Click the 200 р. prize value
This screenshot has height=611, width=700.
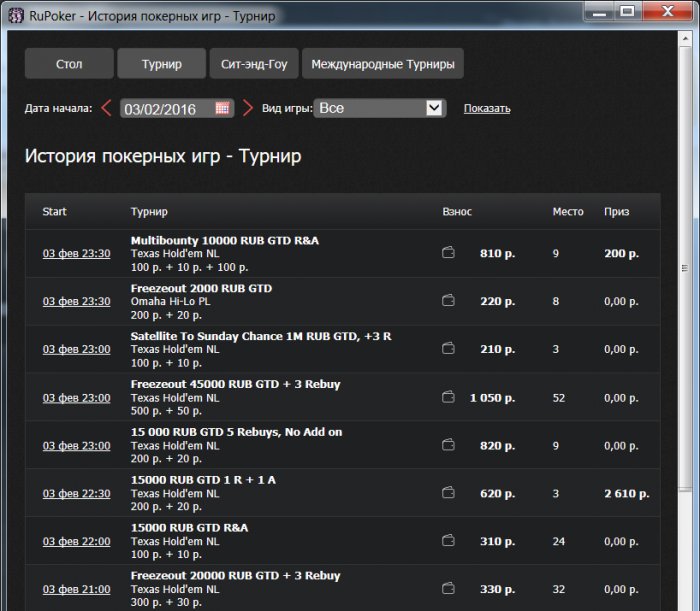pyautogui.click(x=621, y=254)
